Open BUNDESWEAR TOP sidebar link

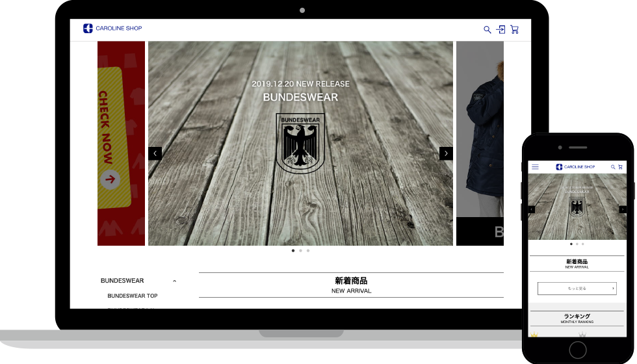pyautogui.click(x=133, y=296)
